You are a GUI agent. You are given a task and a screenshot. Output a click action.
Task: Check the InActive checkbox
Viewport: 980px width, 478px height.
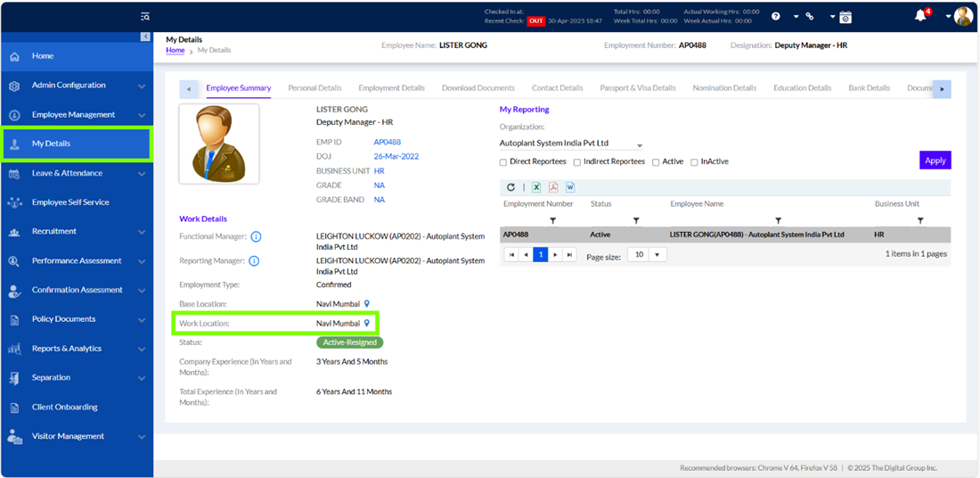[694, 162]
